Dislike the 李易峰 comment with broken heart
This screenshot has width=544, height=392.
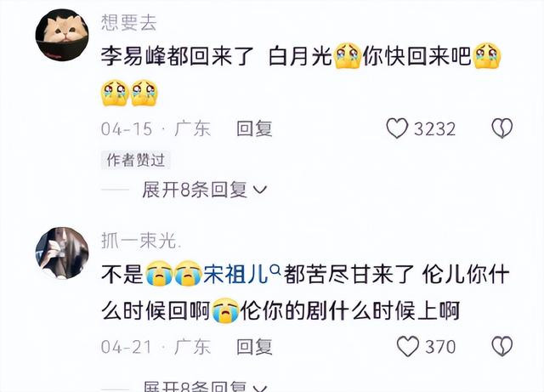click(x=502, y=128)
